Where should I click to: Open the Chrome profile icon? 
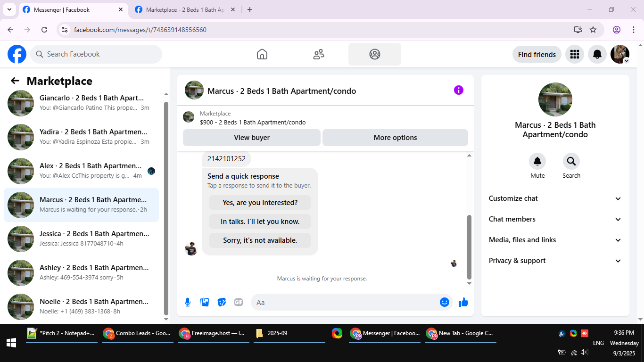[x=617, y=30]
